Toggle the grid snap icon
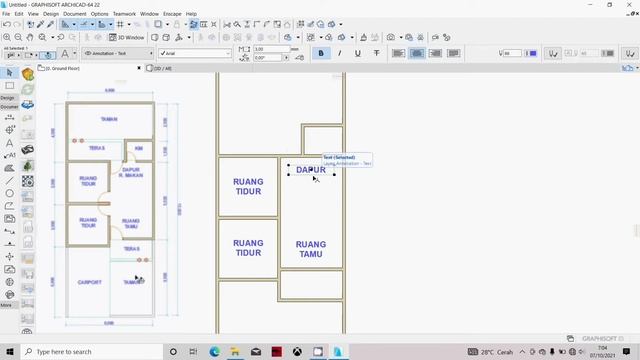 120,24
